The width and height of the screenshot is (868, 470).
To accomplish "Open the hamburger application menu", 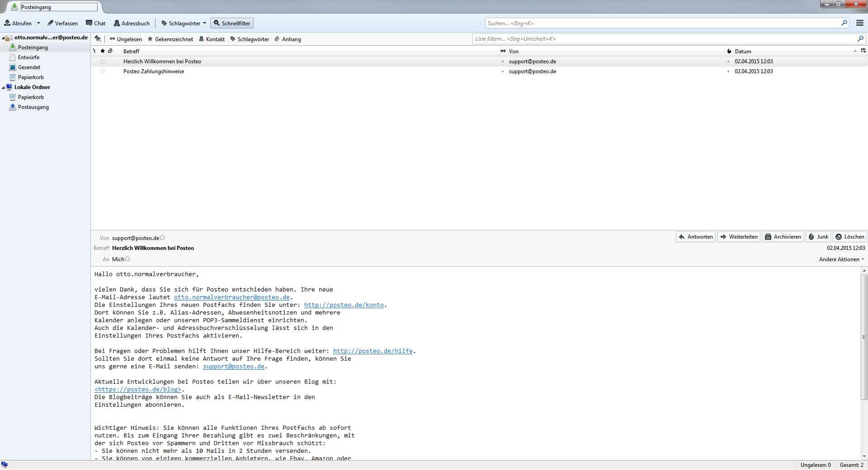I will 859,23.
